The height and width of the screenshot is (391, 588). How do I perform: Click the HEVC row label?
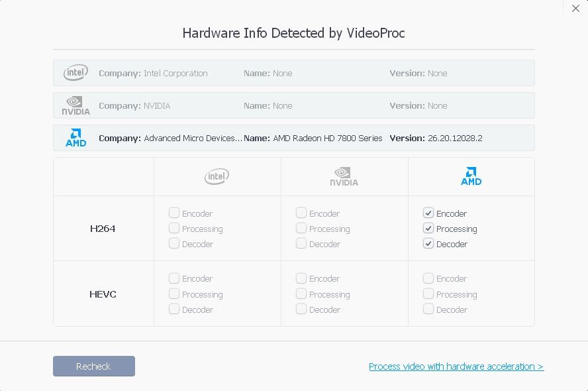[103, 294]
